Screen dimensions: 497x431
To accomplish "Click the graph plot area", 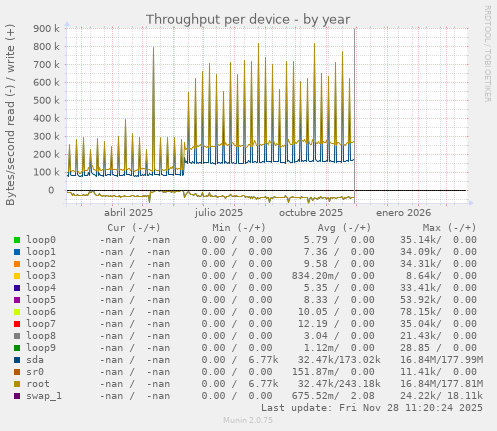I will pyautogui.click(x=267, y=116).
